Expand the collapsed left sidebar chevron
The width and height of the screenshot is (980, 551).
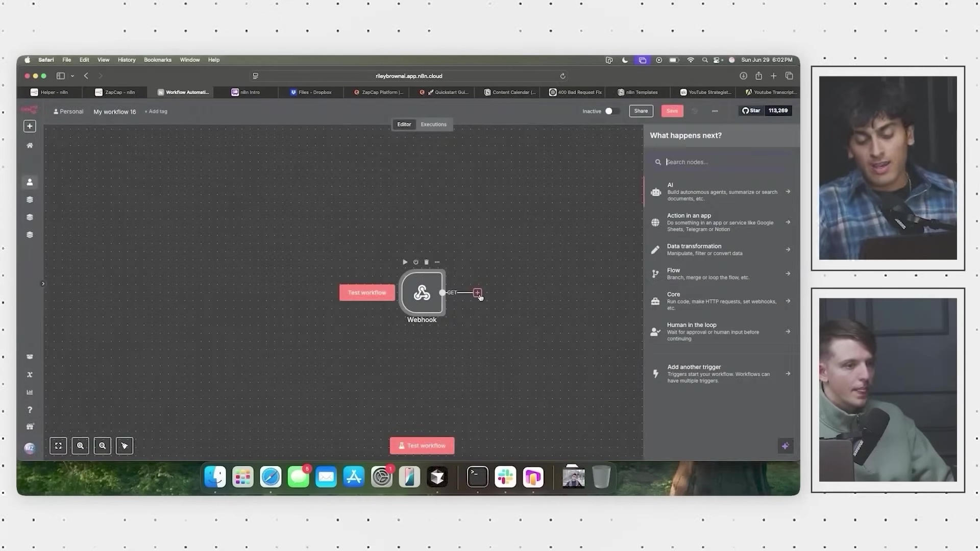coord(43,284)
